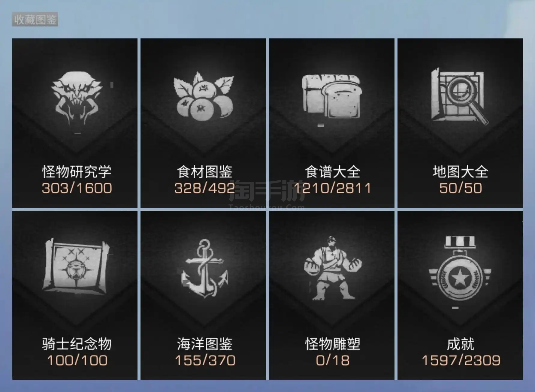The height and width of the screenshot is (392, 535).
Task: Select the anchor icon for 海洋图鉴
Action: [205, 268]
